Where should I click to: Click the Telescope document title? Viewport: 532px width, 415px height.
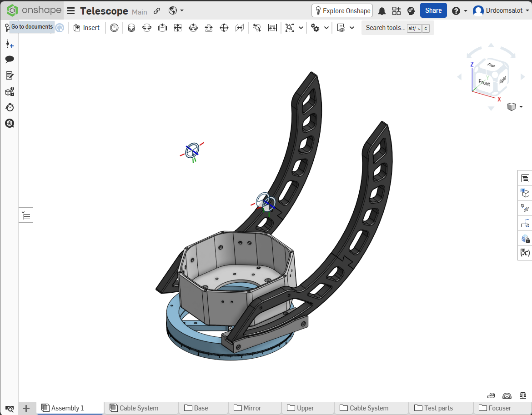[x=104, y=11]
